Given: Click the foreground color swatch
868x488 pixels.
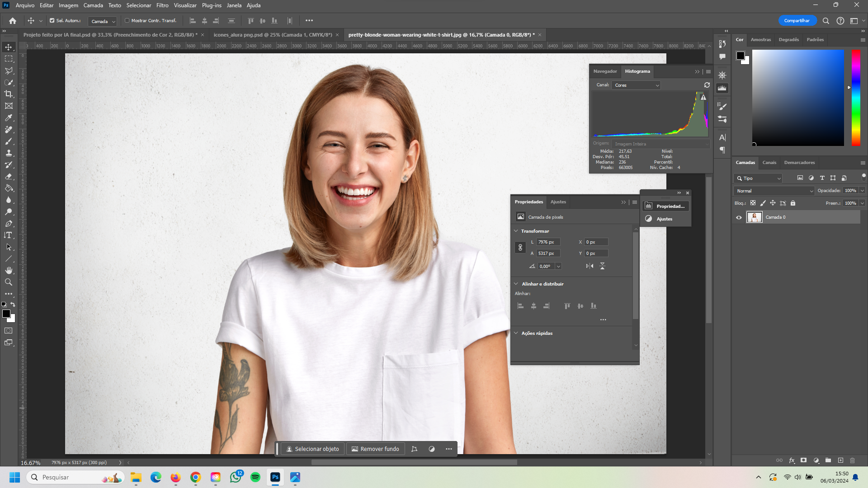Looking at the screenshot, I should (x=7, y=314).
